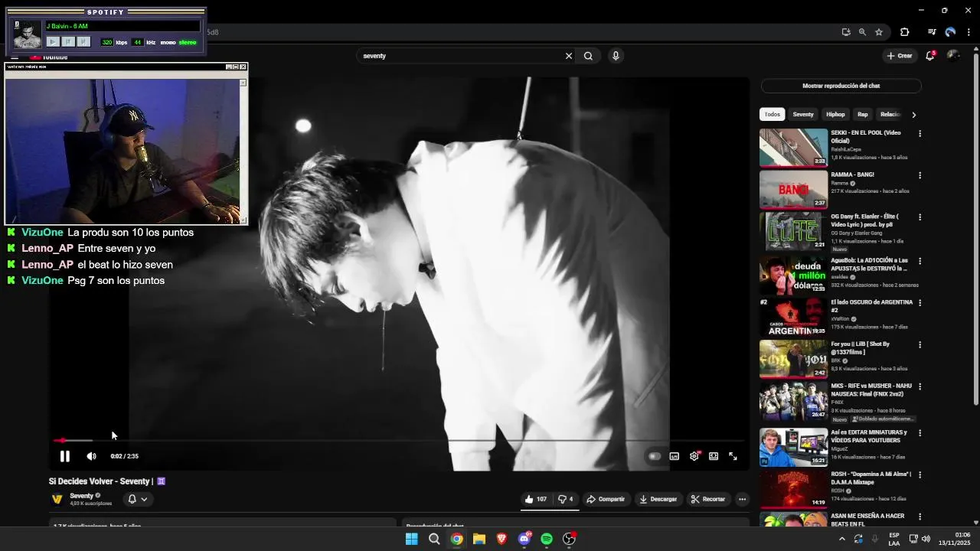Open the player settings gear
This screenshot has height=551, width=980.
point(694,456)
